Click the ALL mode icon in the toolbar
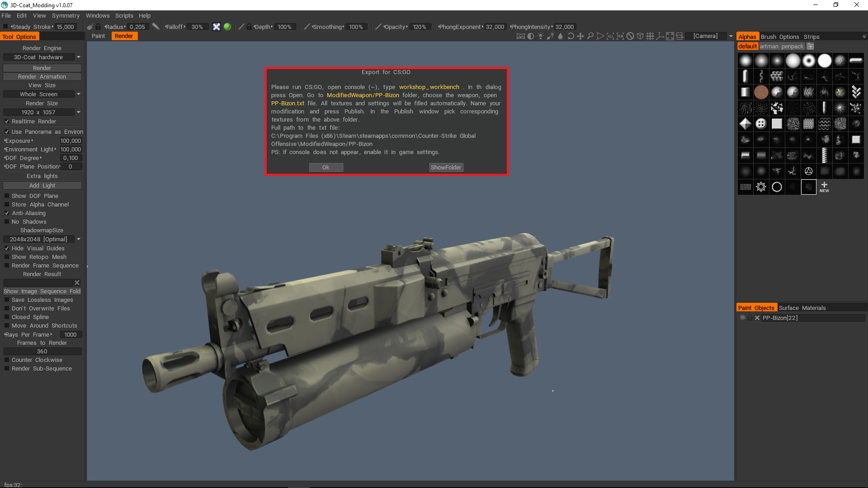This screenshot has width=868, height=488. coord(611,36)
